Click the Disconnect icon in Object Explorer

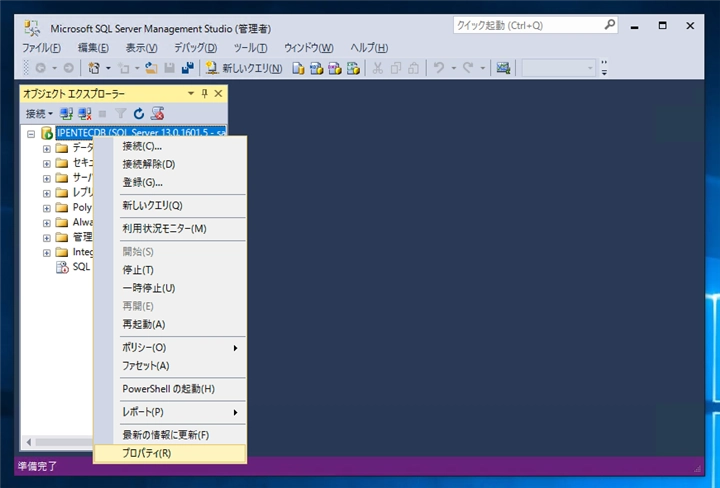(84, 113)
